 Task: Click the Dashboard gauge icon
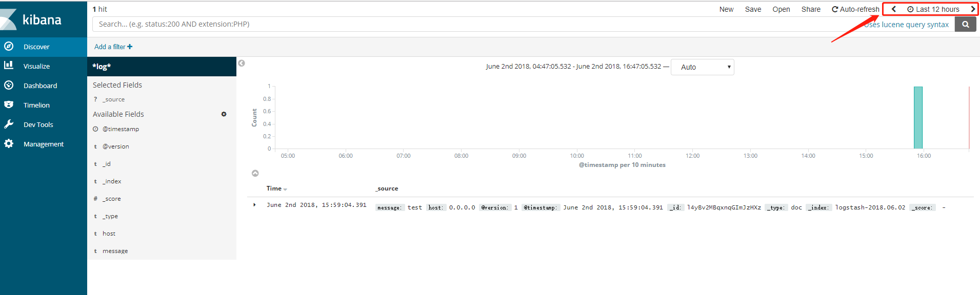click(9, 85)
